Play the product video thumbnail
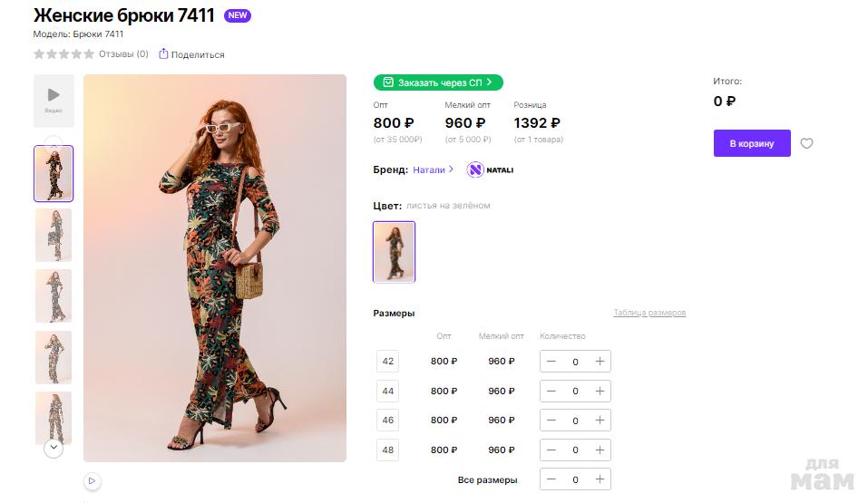The height and width of the screenshot is (503, 868). 54,100
